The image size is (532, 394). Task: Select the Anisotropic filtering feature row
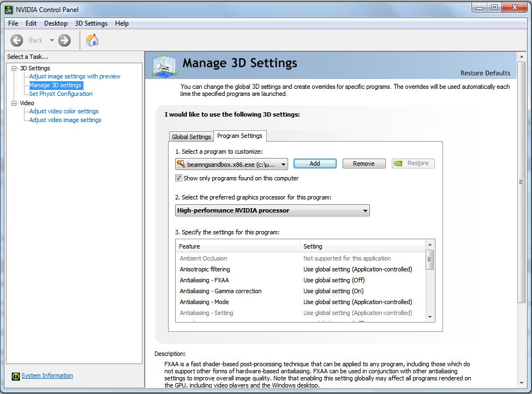(x=300, y=269)
